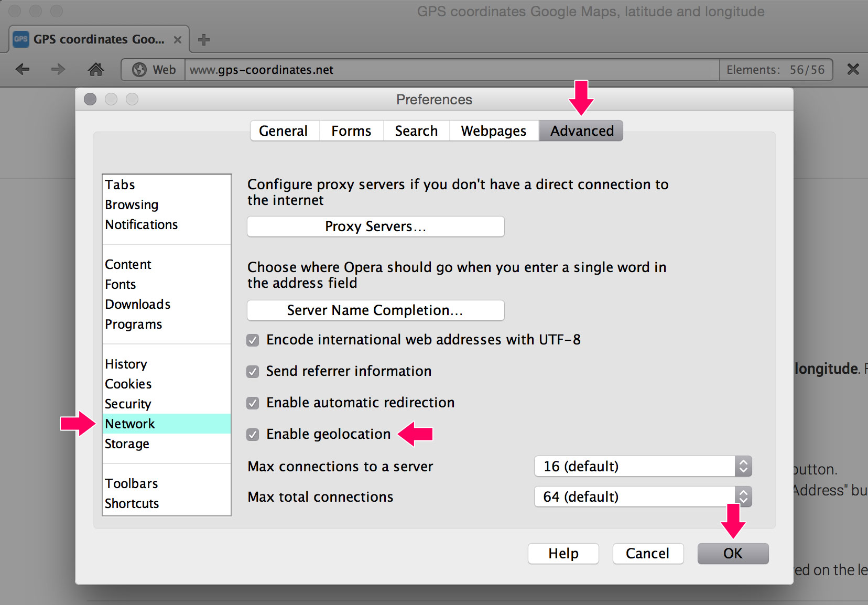Viewport: 868px width, 605px height.
Task: Select Fonts in the settings list
Action: (x=167, y=284)
